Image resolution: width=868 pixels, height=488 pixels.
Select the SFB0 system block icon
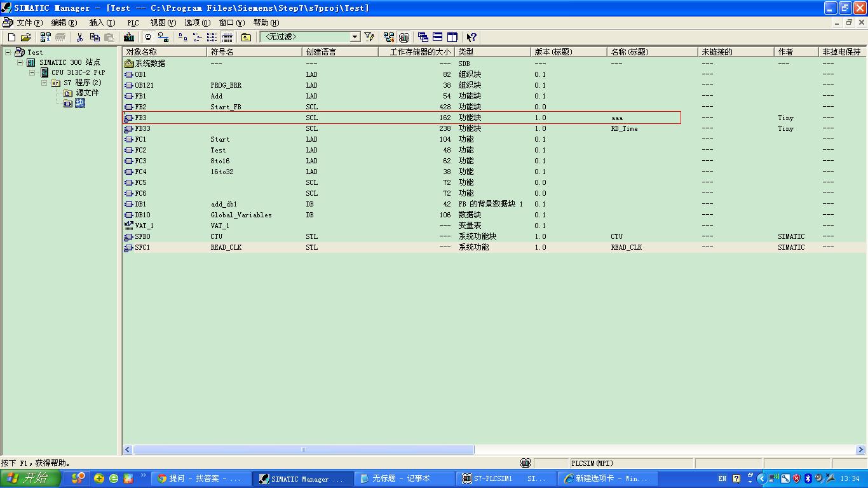click(129, 236)
